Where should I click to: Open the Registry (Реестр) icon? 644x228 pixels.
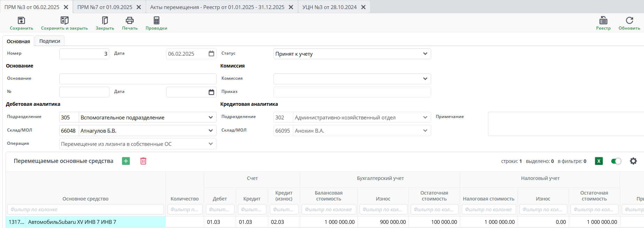(603, 21)
